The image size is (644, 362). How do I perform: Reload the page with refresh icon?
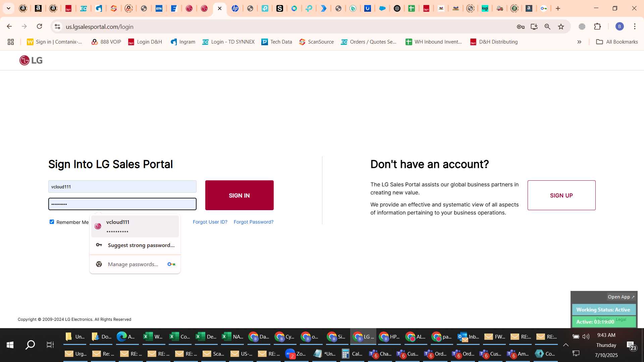point(39,26)
